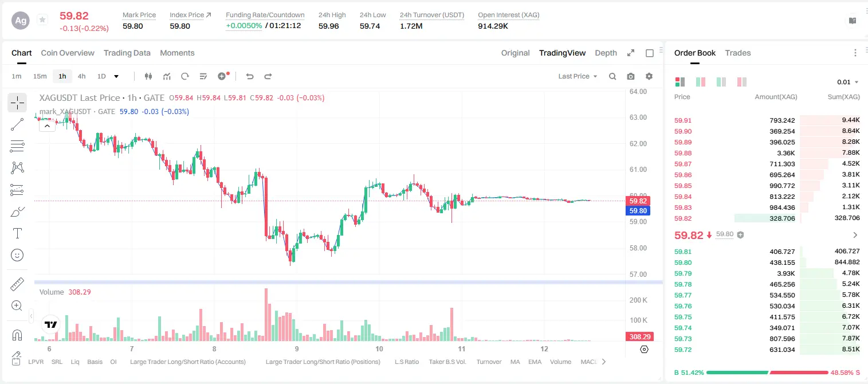Open the Coin Overview tab
868x384 pixels.
[68, 53]
